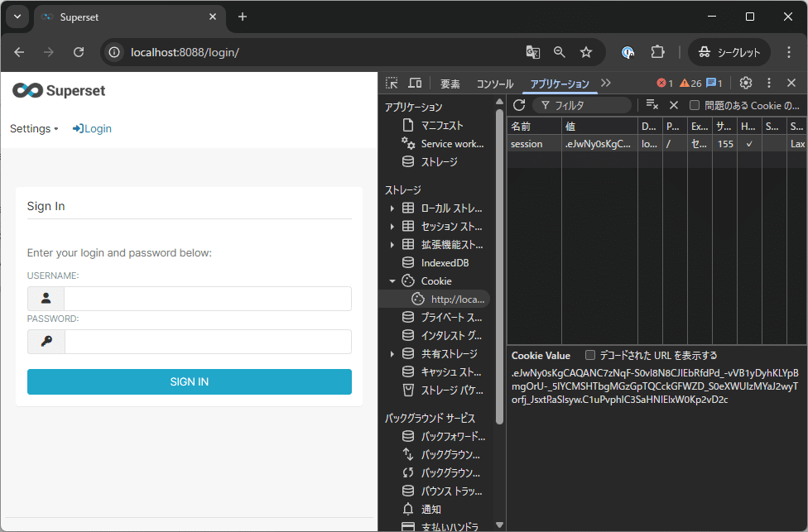Bookmark this page with star icon
Image resolution: width=808 pixels, height=532 pixels.
pyautogui.click(x=586, y=52)
